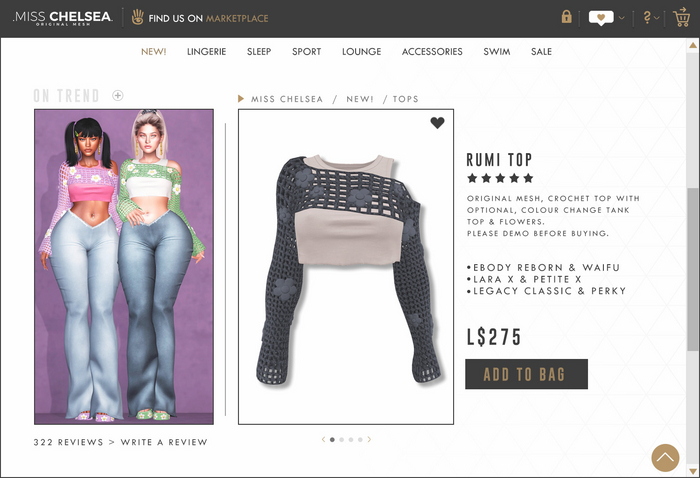
Task: Click the hand eye Marketplace icon
Action: 138,17
